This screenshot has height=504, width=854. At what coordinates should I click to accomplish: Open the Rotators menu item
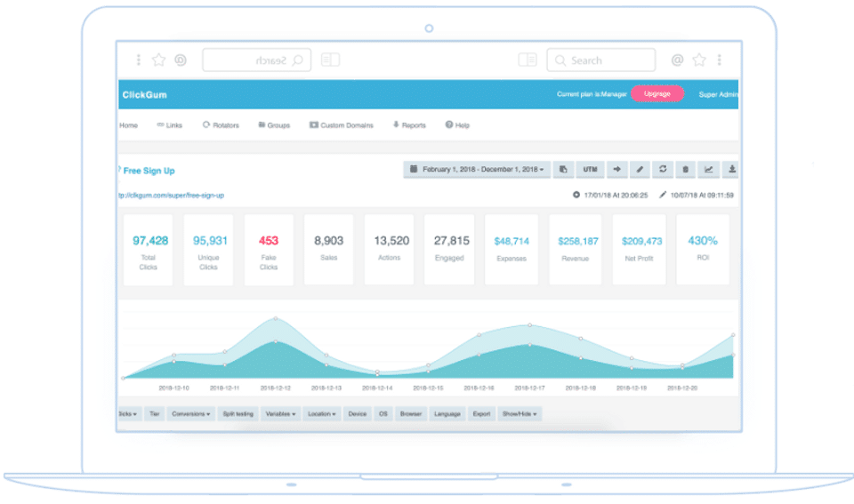[221, 125]
